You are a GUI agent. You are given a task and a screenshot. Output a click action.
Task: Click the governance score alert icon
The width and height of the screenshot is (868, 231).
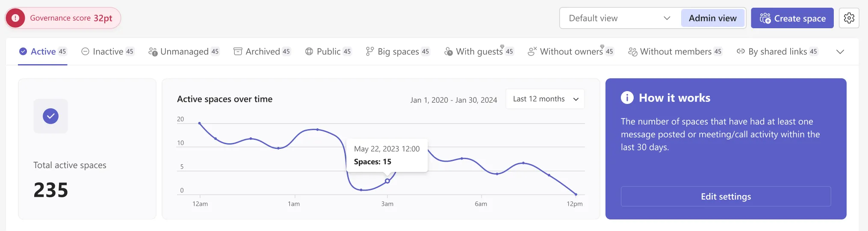click(15, 18)
